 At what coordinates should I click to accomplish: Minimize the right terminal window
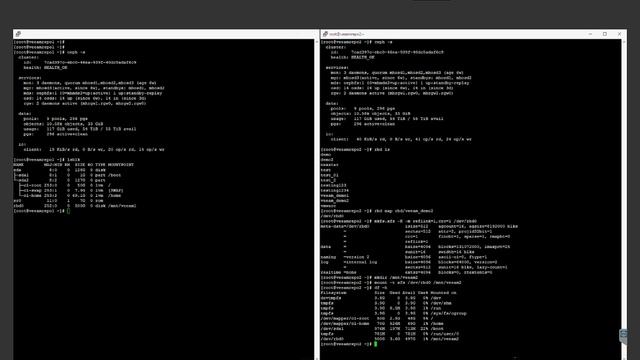point(590,34)
